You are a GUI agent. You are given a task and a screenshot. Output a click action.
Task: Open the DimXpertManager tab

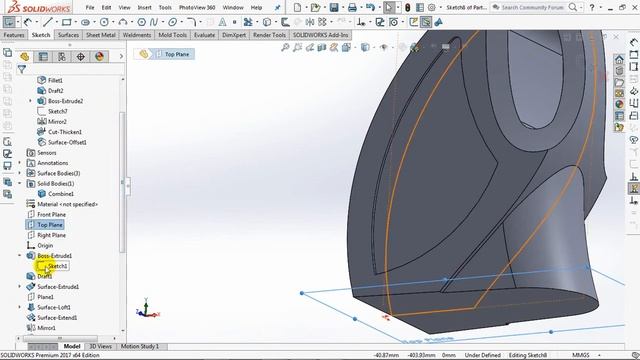tap(80, 56)
